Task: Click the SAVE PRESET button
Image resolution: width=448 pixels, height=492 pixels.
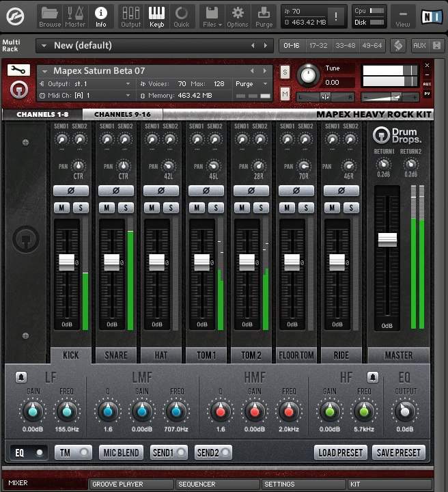Action: point(400,452)
